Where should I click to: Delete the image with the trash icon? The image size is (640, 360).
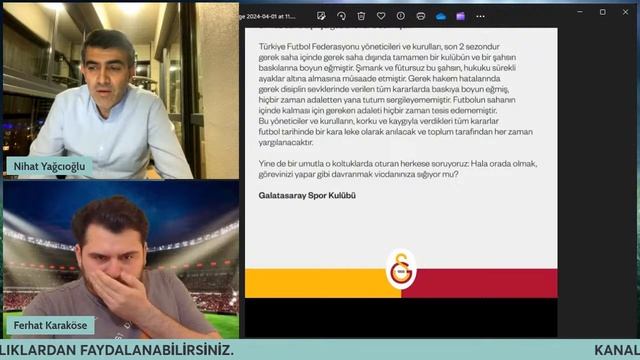(x=361, y=16)
